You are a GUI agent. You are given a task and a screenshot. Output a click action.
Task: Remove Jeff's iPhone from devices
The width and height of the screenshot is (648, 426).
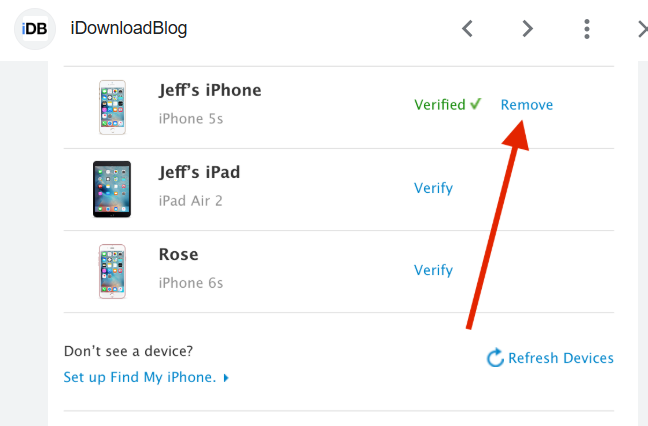click(x=527, y=105)
